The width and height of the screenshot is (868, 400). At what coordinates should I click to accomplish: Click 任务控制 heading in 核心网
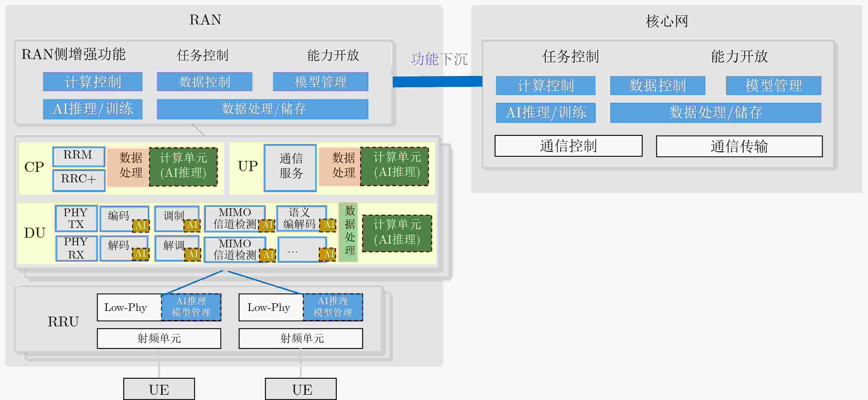pos(570,56)
